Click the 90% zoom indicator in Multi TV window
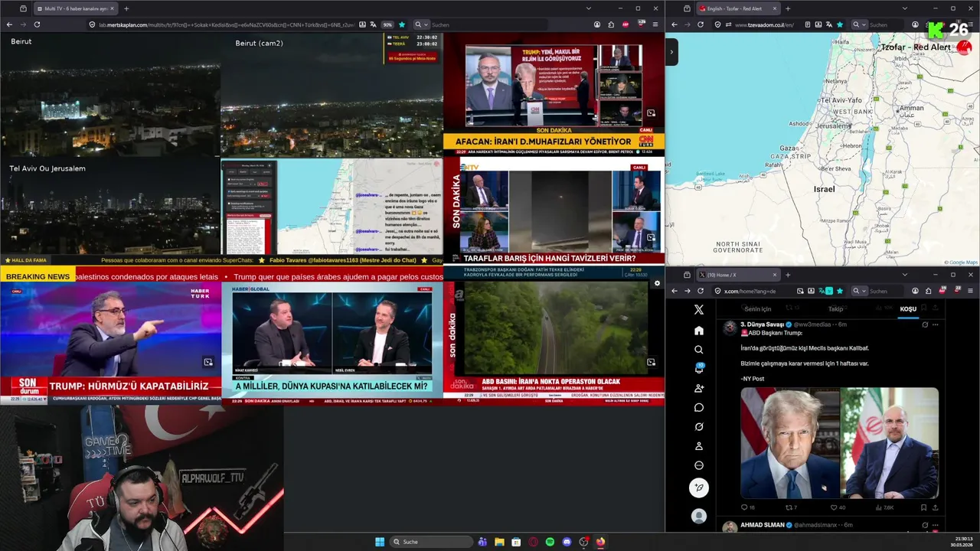 [387, 24]
